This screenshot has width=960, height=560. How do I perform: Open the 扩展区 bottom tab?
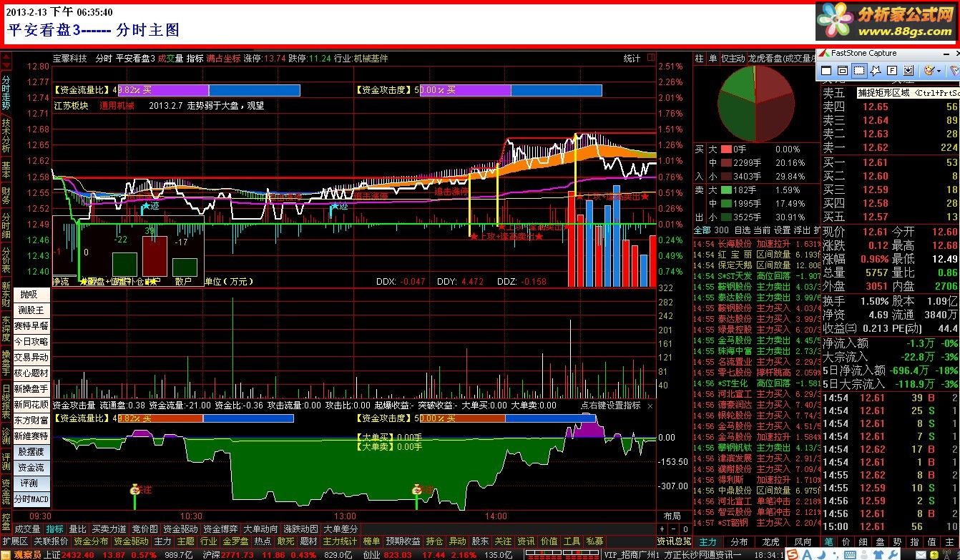tap(16, 541)
